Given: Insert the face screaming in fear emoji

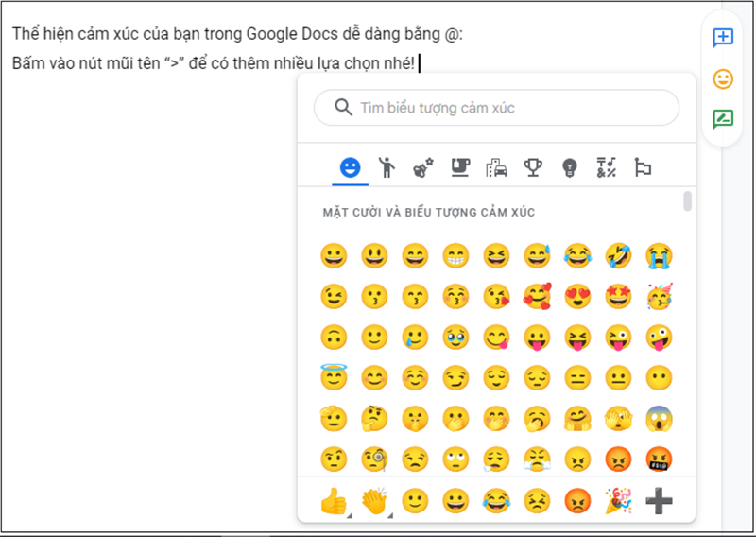Looking at the screenshot, I should tap(659, 418).
